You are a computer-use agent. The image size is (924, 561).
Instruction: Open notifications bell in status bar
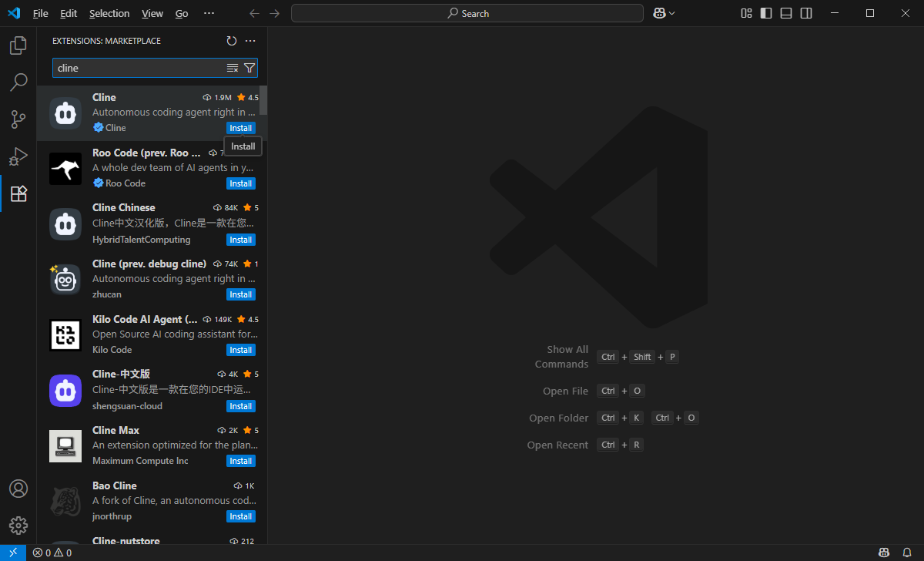pyautogui.click(x=906, y=553)
